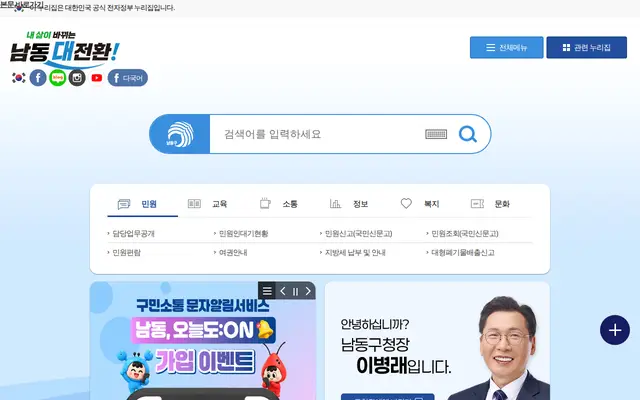The image size is (640, 400).
Task: Click the Korean flag icon
Action: (x=18, y=78)
